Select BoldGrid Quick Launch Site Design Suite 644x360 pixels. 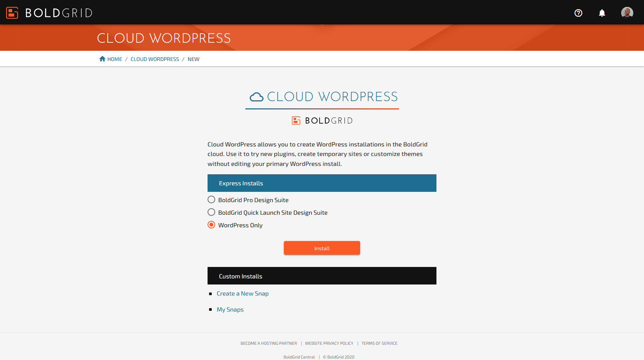coord(211,212)
